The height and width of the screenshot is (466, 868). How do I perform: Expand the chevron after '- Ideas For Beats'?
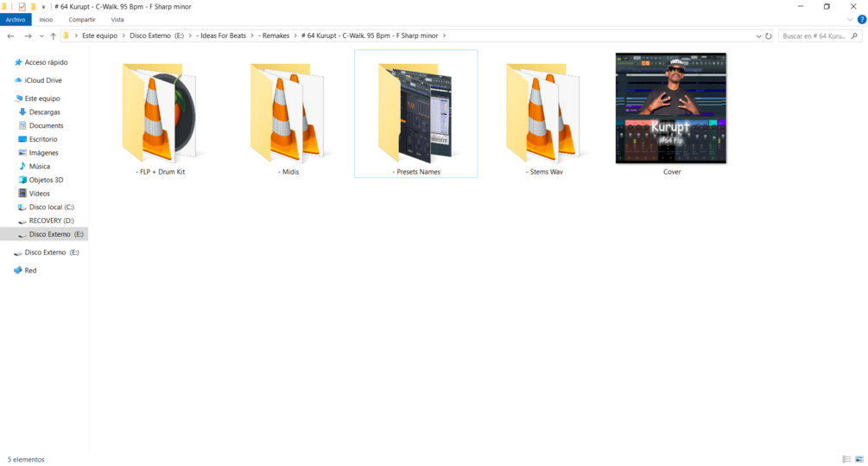[252, 35]
